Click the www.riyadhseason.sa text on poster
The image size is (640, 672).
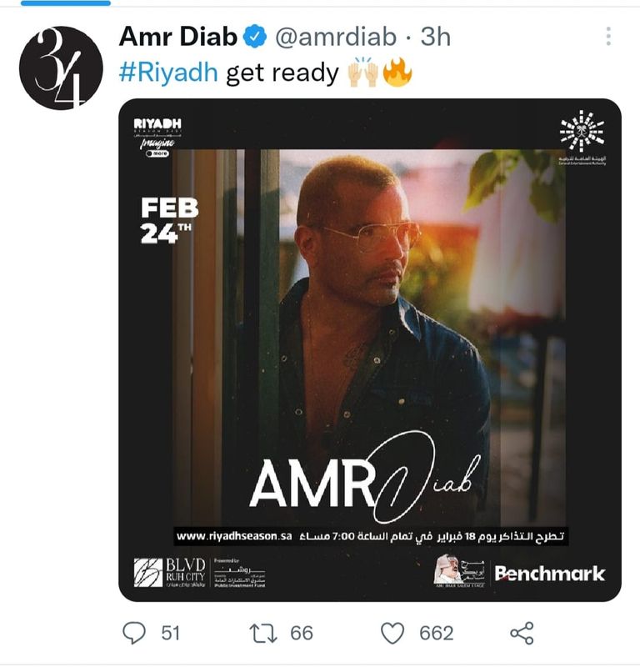[234, 536]
